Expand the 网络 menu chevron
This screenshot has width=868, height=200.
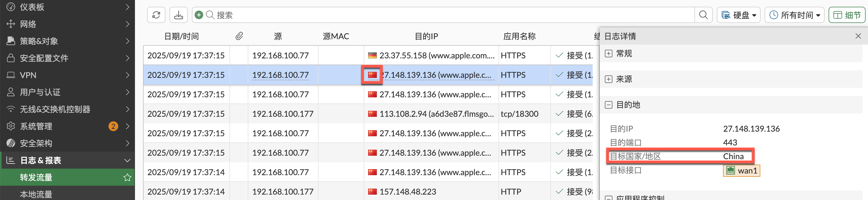[x=127, y=24]
